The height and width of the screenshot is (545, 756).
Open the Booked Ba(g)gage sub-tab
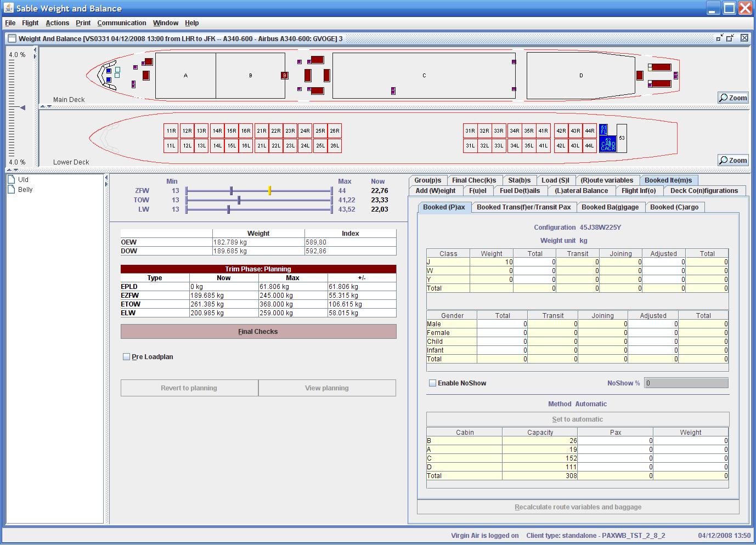coord(610,207)
